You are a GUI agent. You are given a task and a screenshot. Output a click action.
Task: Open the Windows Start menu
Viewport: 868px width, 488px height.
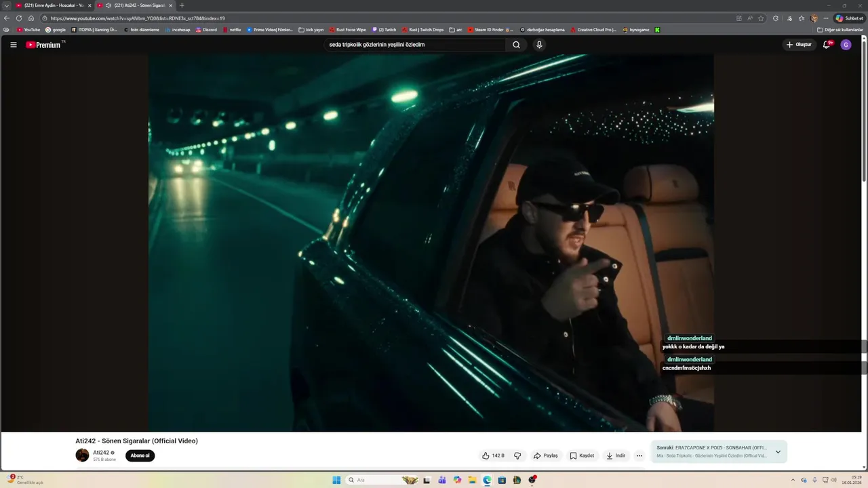click(336, 480)
